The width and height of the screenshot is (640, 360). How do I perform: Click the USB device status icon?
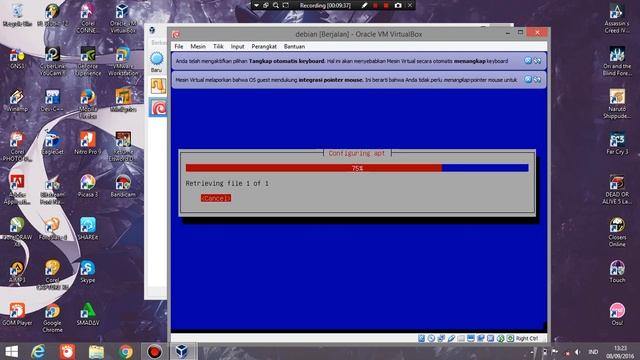pyautogui.click(x=451, y=338)
